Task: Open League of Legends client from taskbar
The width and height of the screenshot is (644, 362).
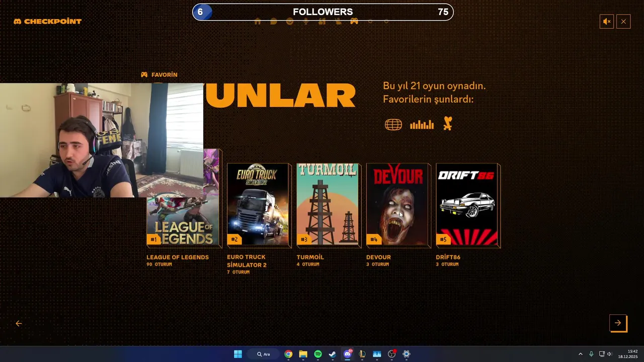Action: [x=362, y=354]
